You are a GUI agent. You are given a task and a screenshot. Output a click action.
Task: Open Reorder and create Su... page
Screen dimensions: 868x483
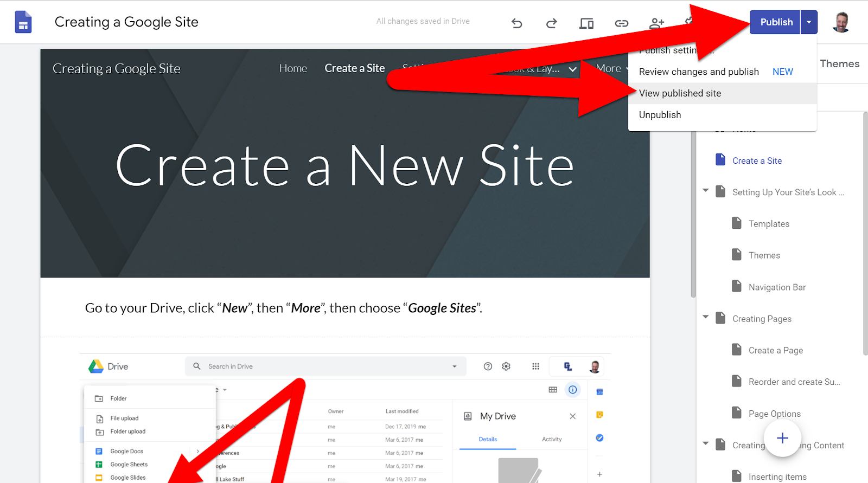coord(794,382)
